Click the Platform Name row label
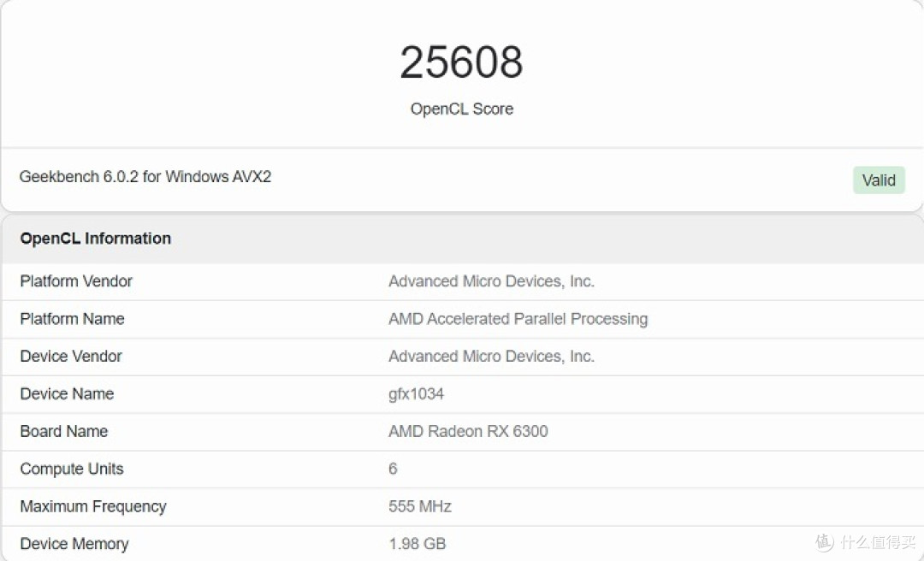Screen dimensions: 924x561 coord(72,319)
